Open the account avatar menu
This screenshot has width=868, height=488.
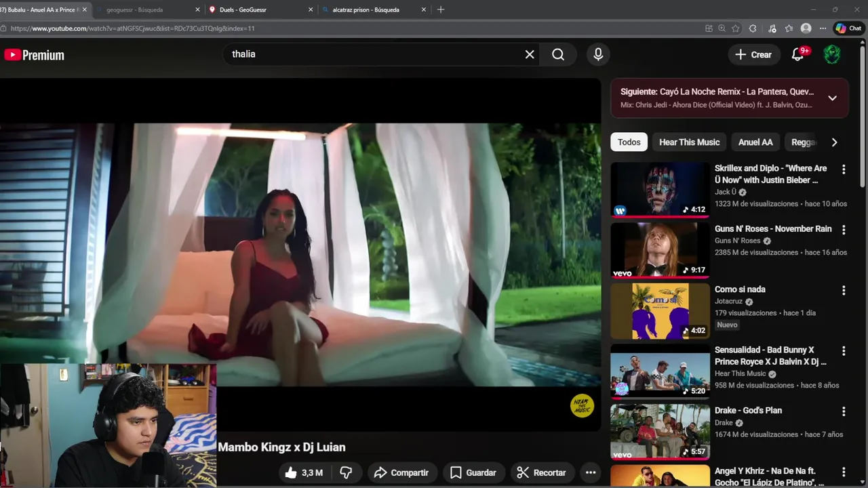832,55
